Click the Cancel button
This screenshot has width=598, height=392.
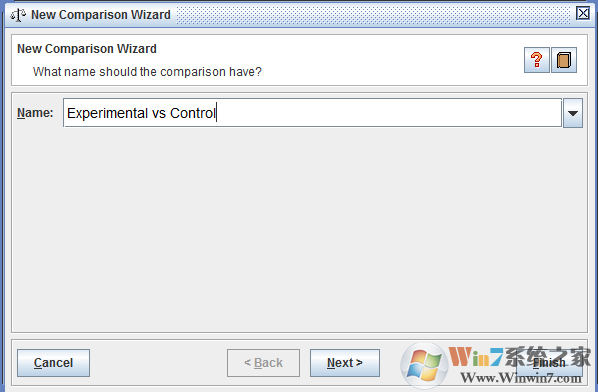(53, 363)
